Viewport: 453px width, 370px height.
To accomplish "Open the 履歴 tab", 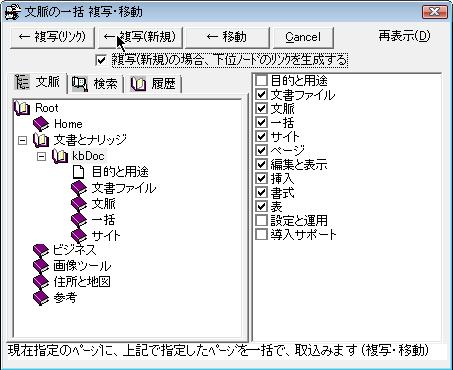I will click(x=153, y=84).
